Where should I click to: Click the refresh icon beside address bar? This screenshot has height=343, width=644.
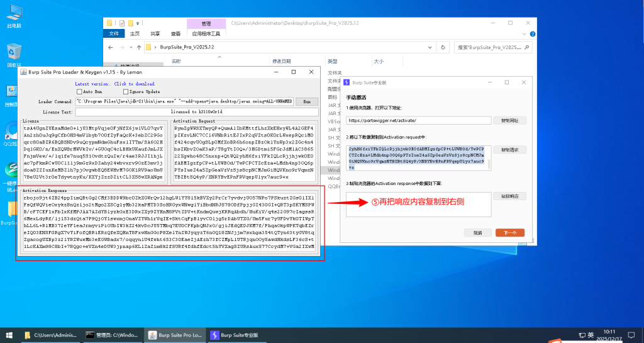pos(444,47)
